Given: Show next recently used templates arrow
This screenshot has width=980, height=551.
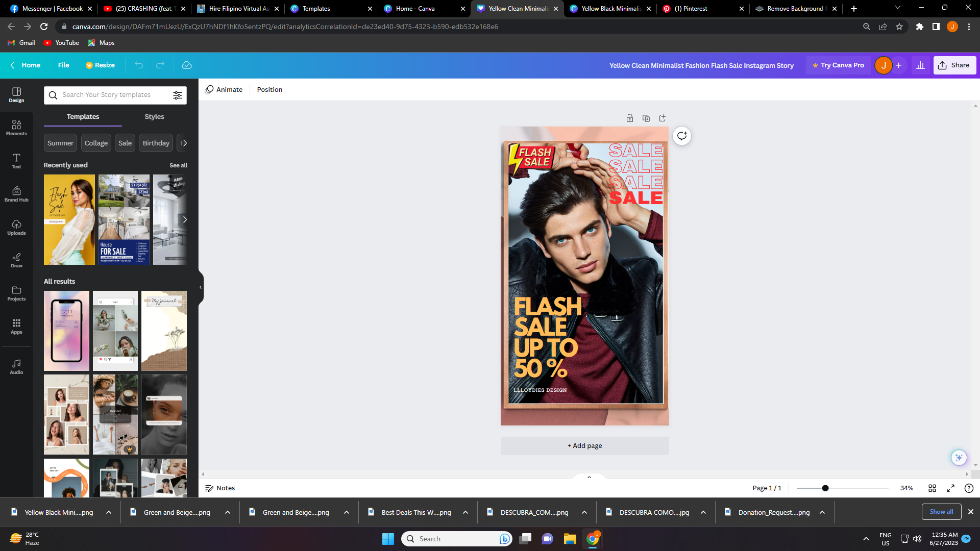Looking at the screenshot, I should [185, 220].
